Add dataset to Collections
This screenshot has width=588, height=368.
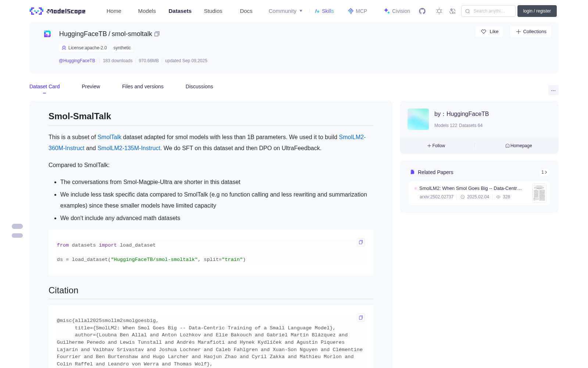(531, 32)
